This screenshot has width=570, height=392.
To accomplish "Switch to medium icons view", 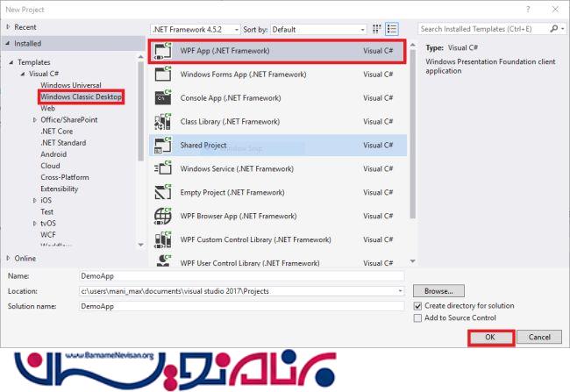I will click(x=376, y=29).
